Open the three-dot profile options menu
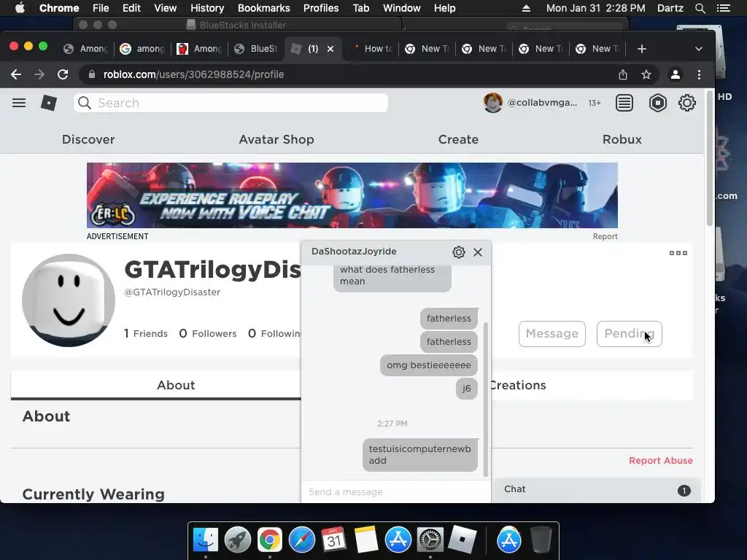Viewport: 747px width, 560px height. pyautogui.click(x=678, y=253)
